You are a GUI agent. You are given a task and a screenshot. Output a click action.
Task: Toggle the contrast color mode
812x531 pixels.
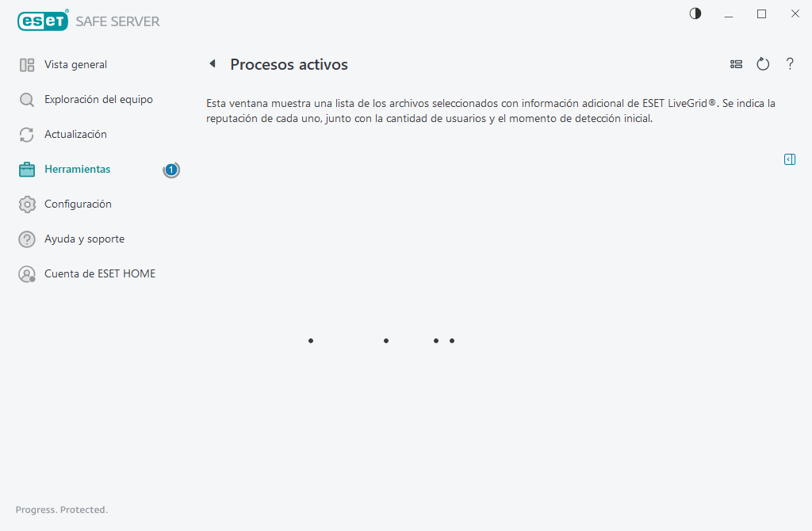tap(695, 13)
